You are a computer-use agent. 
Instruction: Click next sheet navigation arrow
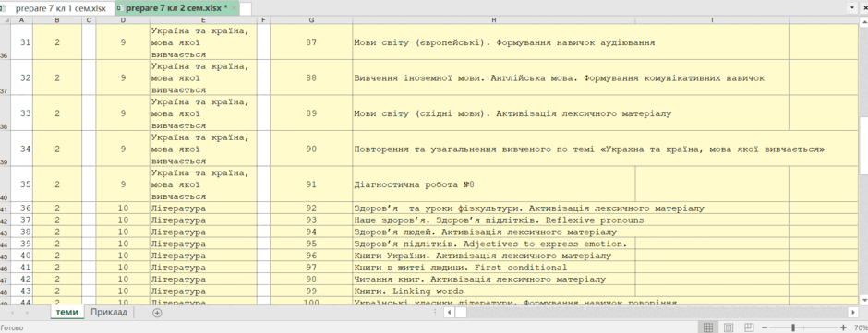point(27,313)
